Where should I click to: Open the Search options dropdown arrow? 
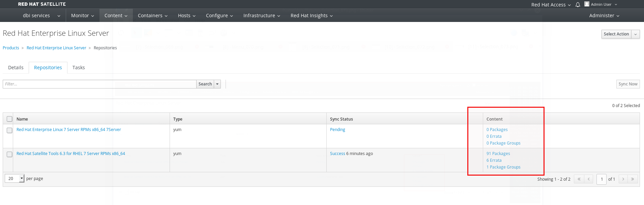click(x=217, y=84)
